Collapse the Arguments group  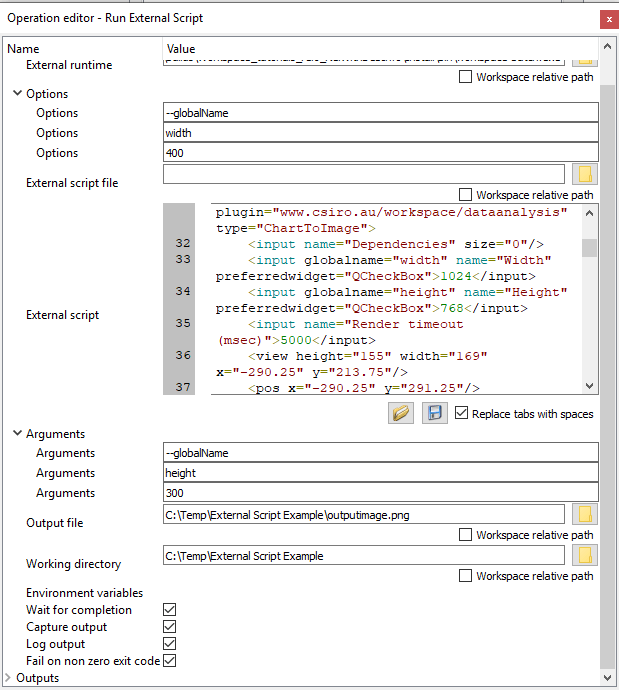pyautogui.click(x=17, y=433)
